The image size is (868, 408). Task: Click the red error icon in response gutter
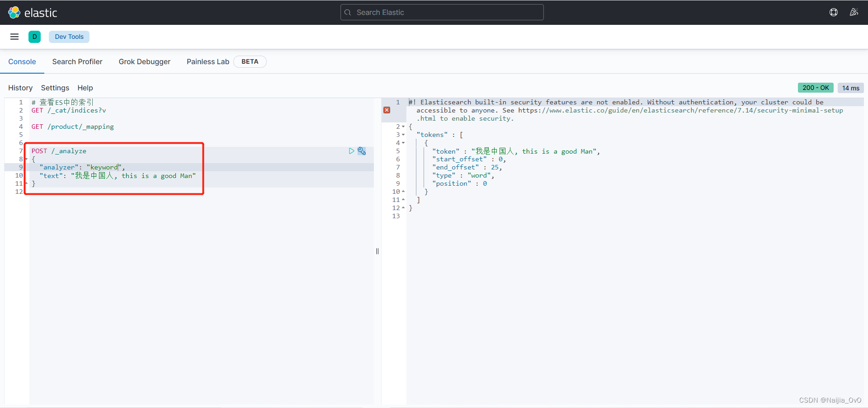pos(387,110)
